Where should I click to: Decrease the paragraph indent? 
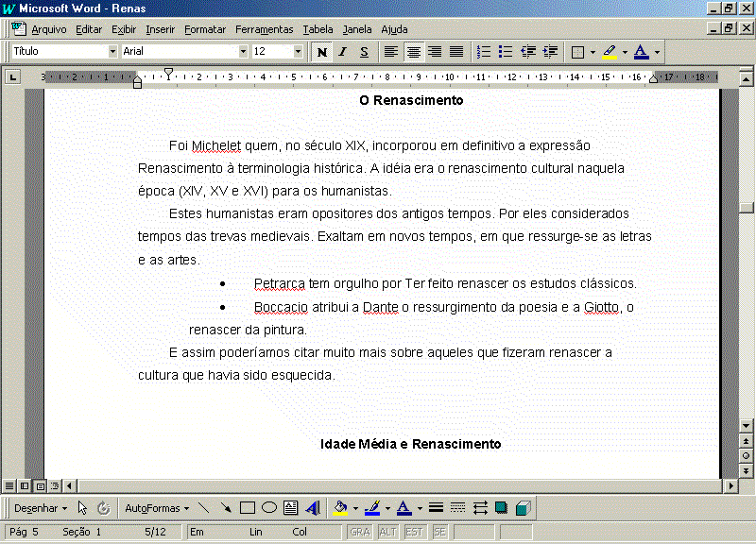528,52
